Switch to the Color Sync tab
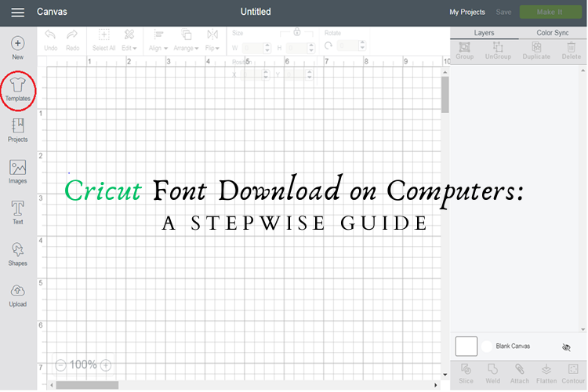The image size is (588, 392). 553,33
